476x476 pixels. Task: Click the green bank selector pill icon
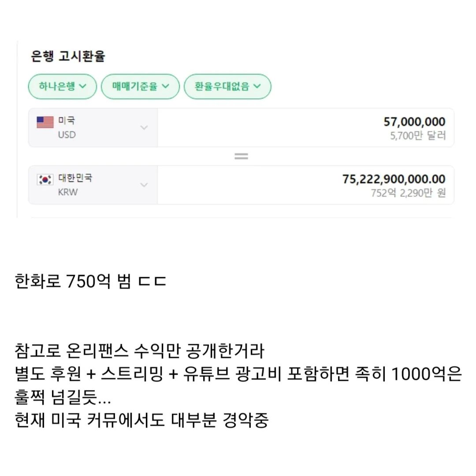pyautogui.click(x=62, y=86)
